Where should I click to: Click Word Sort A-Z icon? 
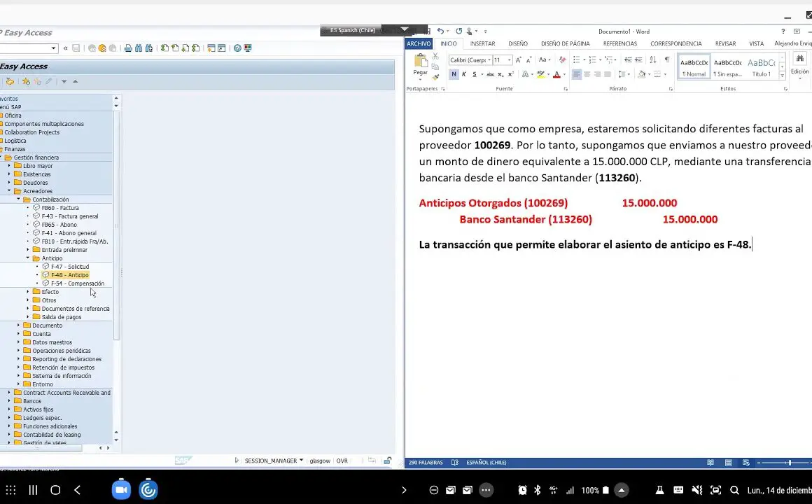click(653, 60)
